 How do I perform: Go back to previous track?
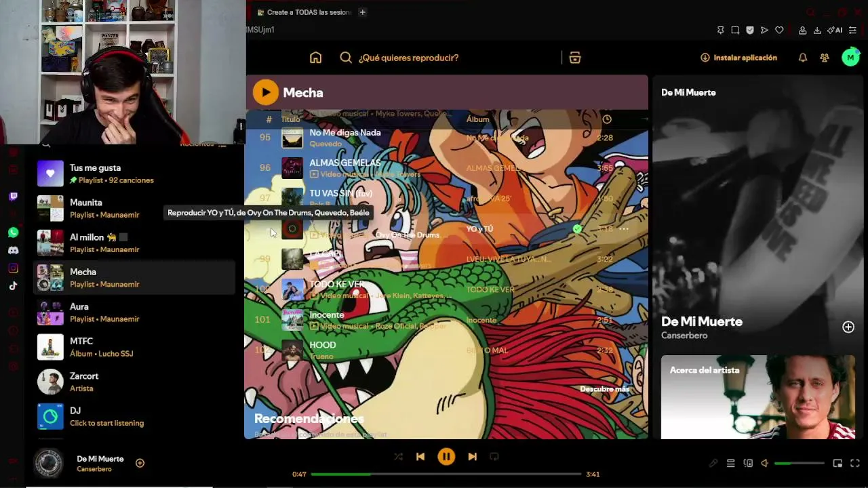tap(420, 457)
